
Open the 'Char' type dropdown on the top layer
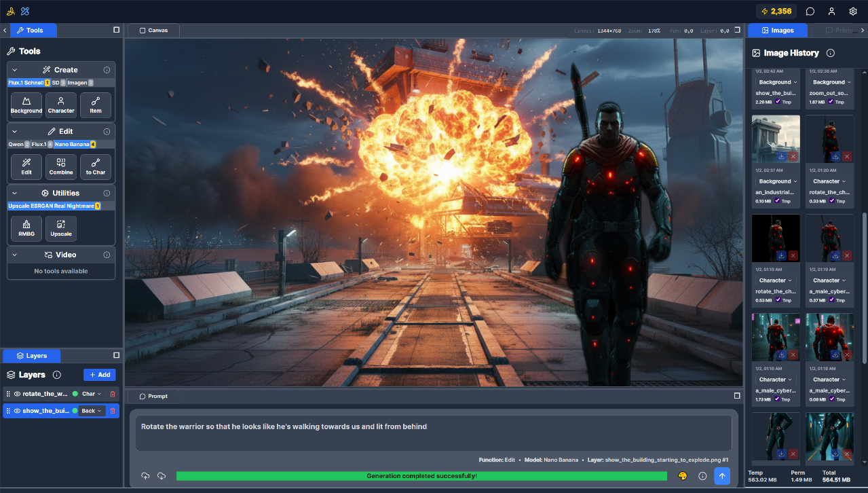89,393
